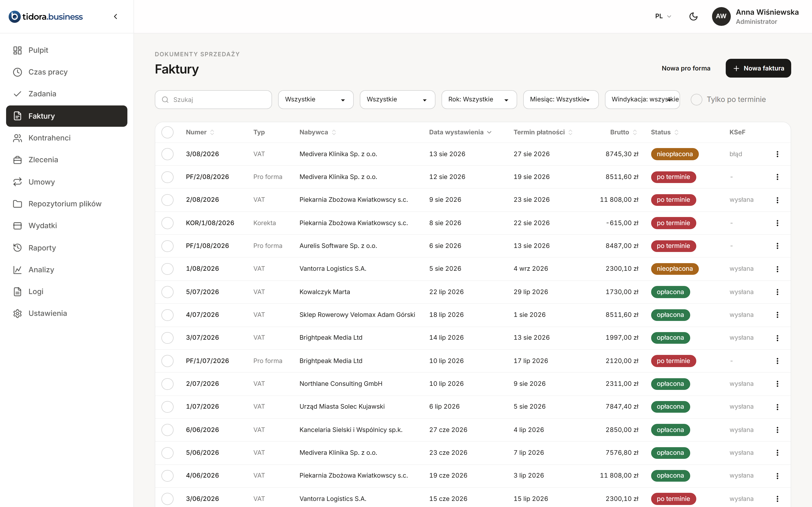The width and height of the screenshot is (812, 507).
Task: Click the Nowa faktura button
Action: click(x=758, y=68)
